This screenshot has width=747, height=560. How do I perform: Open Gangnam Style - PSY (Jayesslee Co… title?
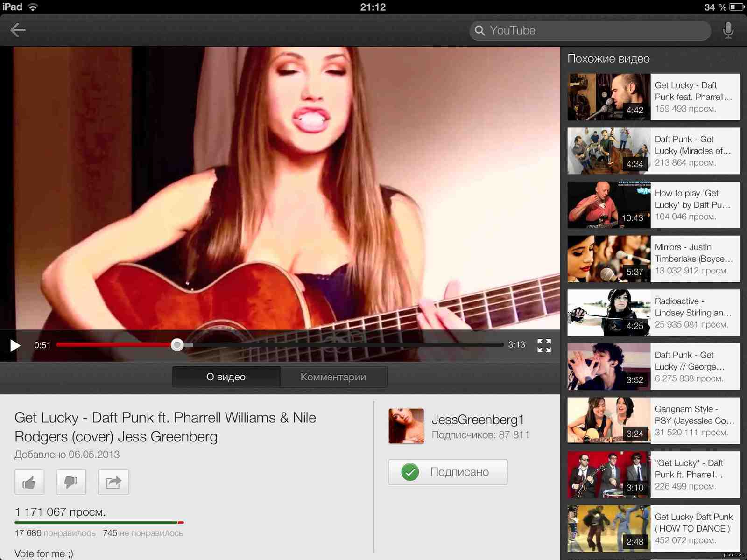click(695, 414)
